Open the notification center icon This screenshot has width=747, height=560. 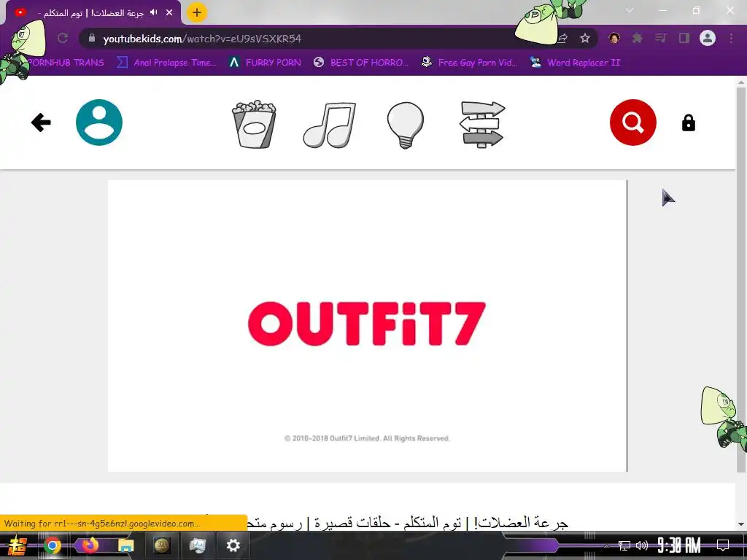click(x=723, y=545)
